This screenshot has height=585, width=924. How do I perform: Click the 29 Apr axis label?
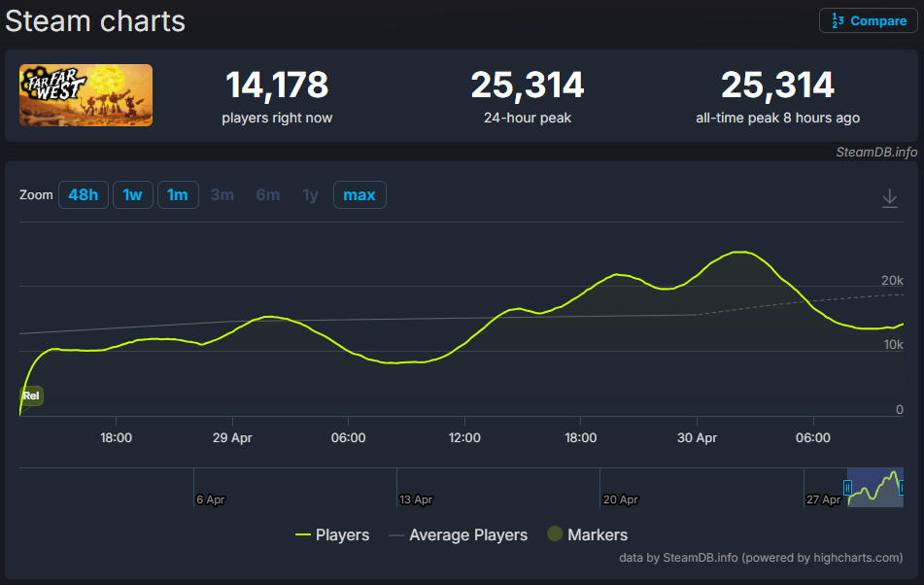click(232, 437)
